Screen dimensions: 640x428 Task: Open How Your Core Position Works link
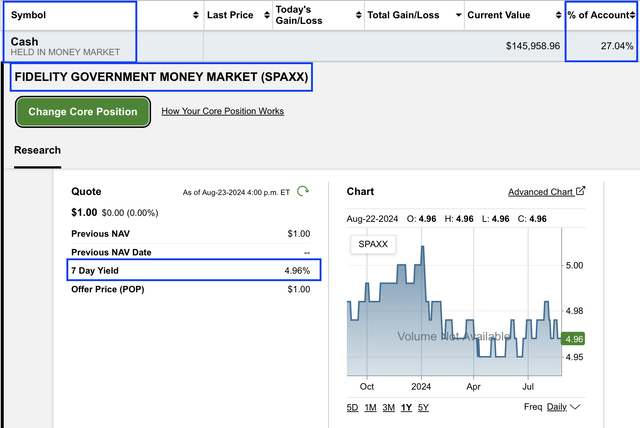coord(222,111)
